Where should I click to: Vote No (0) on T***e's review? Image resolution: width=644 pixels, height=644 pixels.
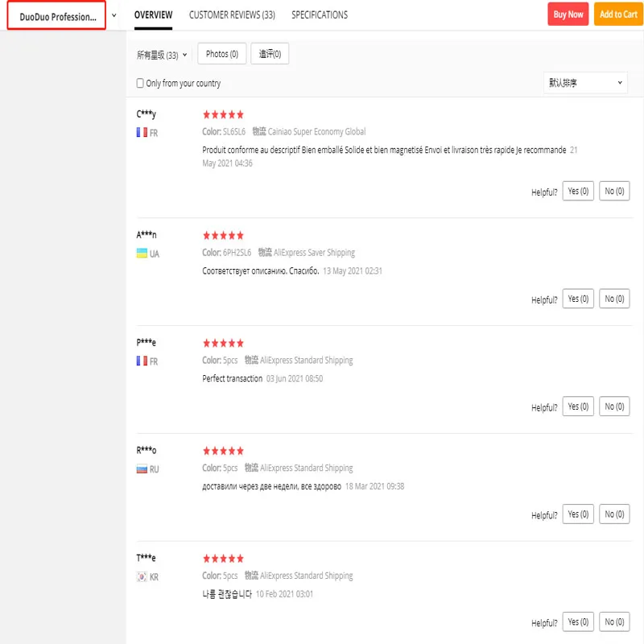(x=614, y=621)
